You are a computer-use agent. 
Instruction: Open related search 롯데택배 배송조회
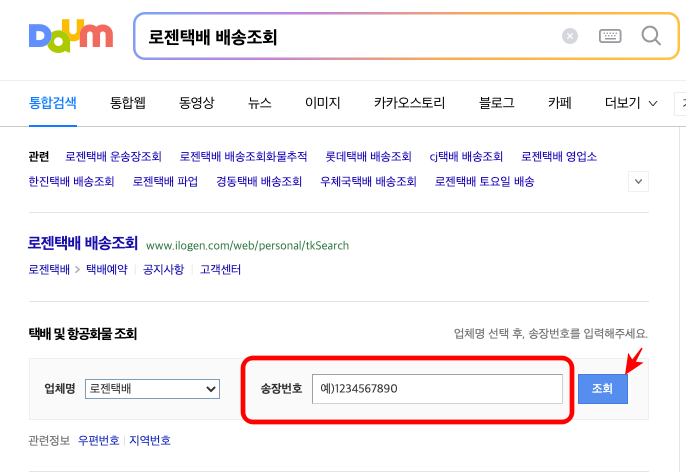[x=368, y=157]
